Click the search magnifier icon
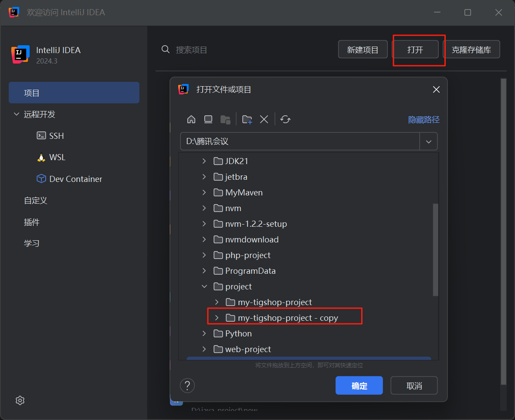Screen dimensions: 515x420 click(166, 50)
